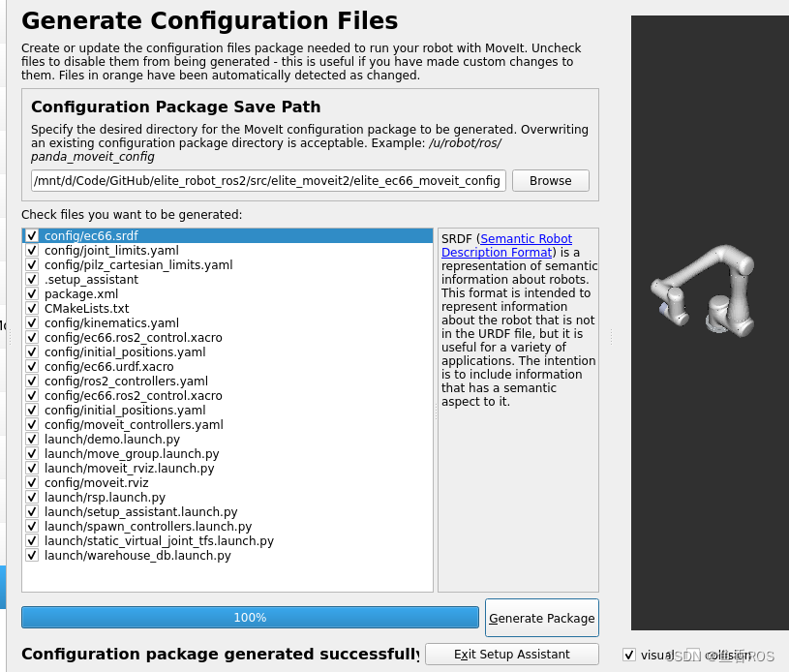Click Exit Setup Assistant

click(512, 654)
